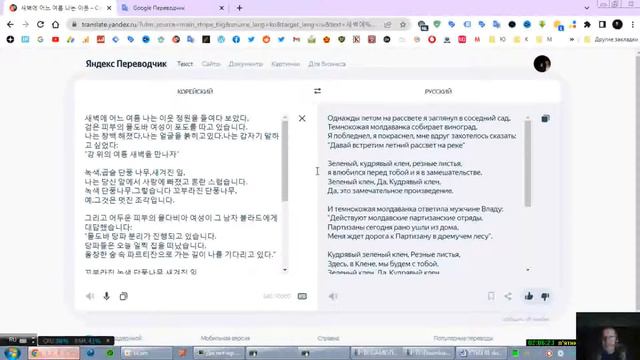
Task: Open the first Twitter bookmark
Action: 251,40
